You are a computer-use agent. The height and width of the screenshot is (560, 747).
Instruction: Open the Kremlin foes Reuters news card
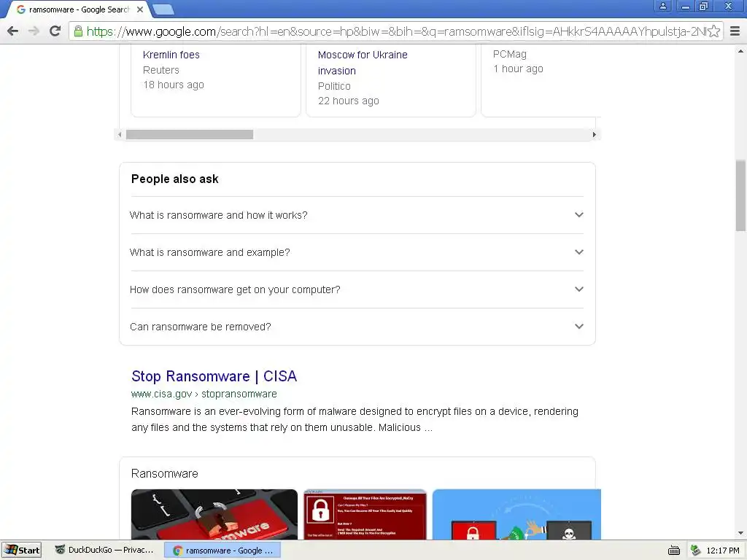(216, 80)
